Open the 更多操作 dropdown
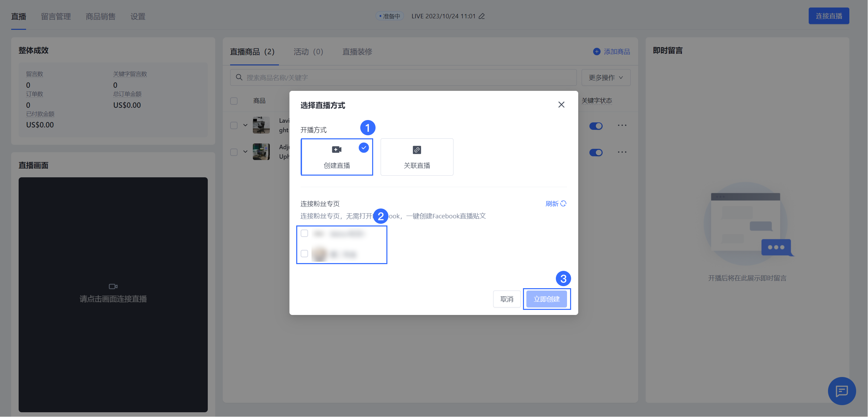The height and width of the screenshot is (417, 868). (606, 78)
